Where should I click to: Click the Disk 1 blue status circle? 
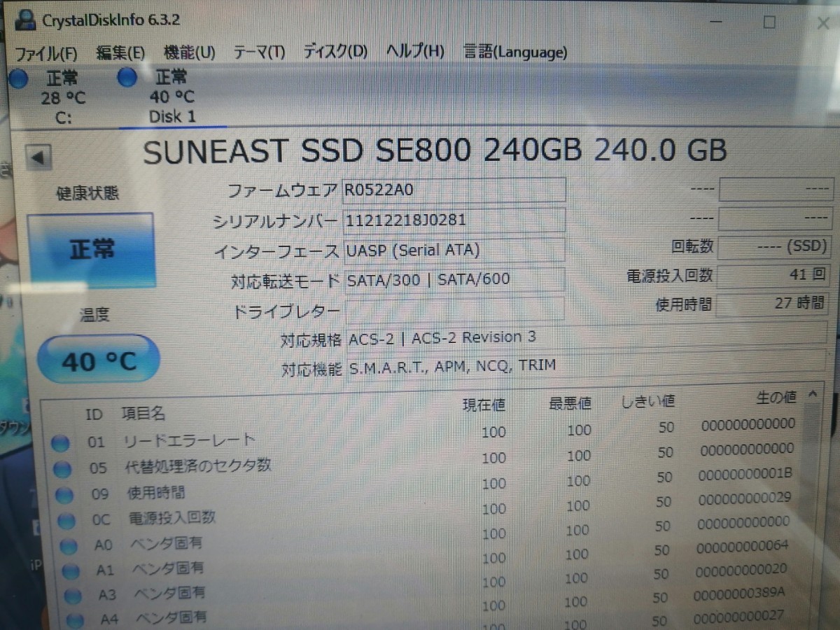(127, 77)
